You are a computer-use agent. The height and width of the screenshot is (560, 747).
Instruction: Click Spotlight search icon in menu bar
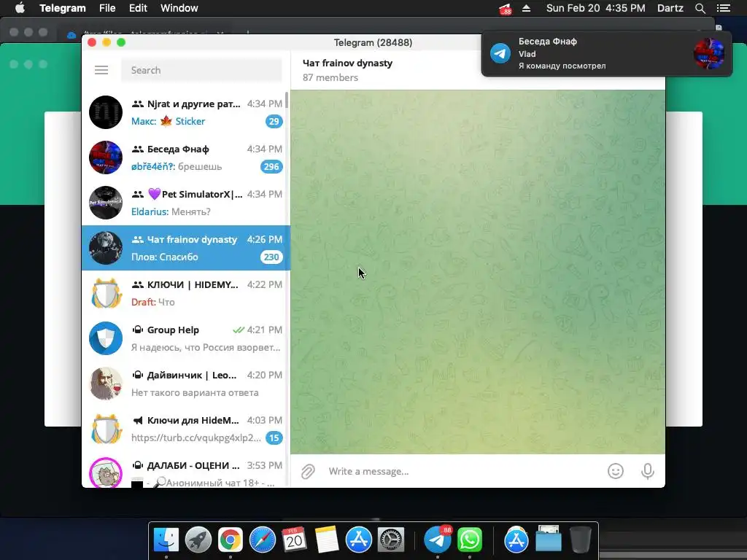(700, 8)
